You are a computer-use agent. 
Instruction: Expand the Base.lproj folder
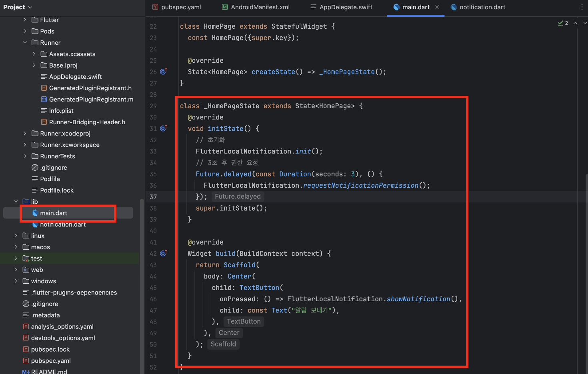pos(34,65)
